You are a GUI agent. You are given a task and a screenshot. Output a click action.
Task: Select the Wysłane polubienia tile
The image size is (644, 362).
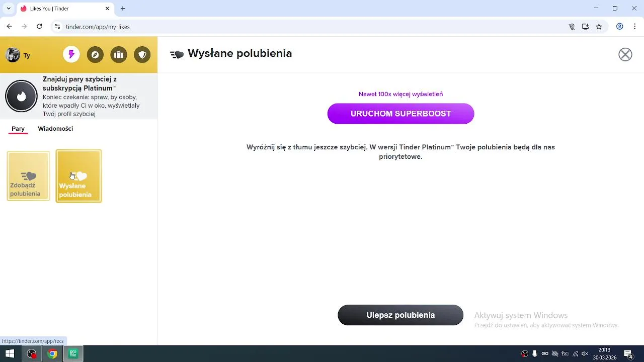78,176
